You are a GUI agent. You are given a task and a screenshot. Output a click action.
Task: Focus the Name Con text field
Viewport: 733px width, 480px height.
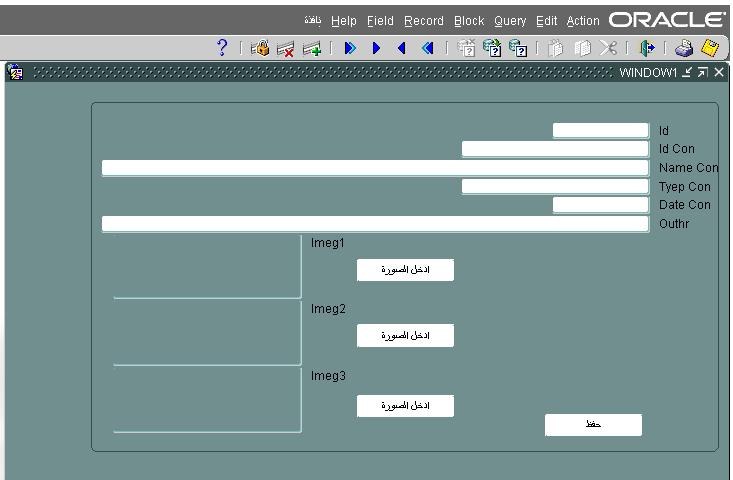tap(375, 168)
